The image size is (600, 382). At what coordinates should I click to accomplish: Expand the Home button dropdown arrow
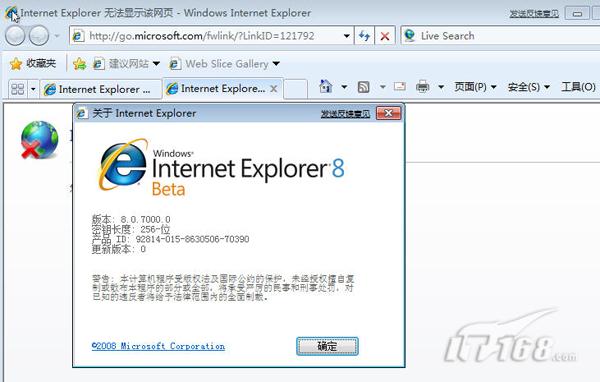[344, 87]
